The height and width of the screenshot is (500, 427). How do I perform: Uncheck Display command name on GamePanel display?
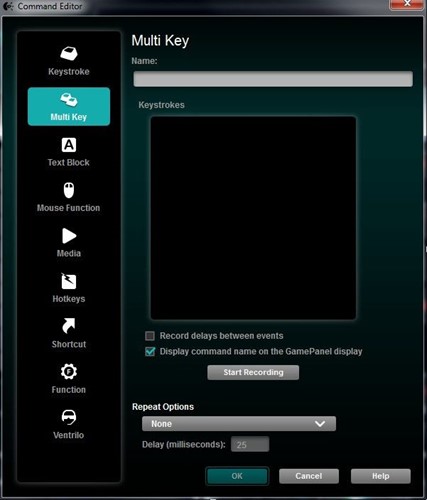(150, 352)
